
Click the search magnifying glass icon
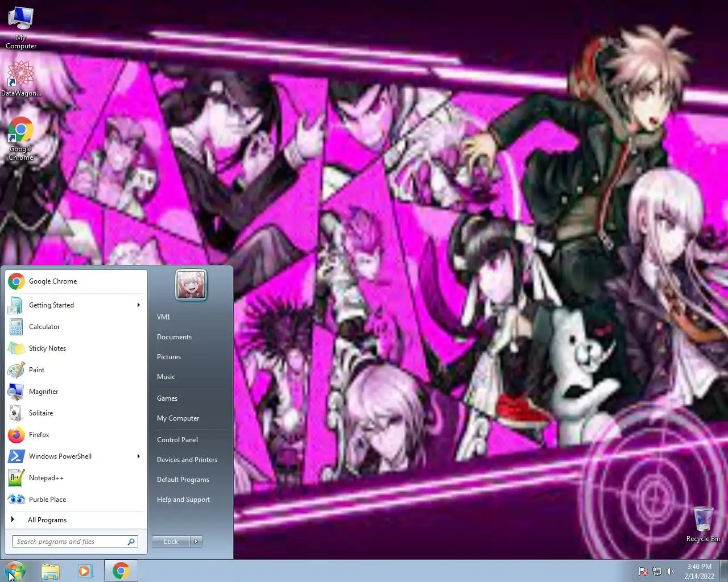[131, 542]
